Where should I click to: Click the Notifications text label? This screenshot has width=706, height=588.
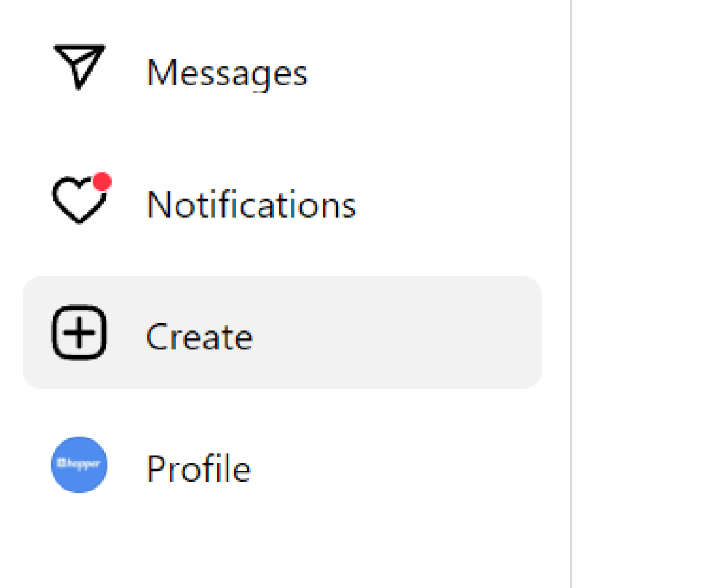[251, 205]
